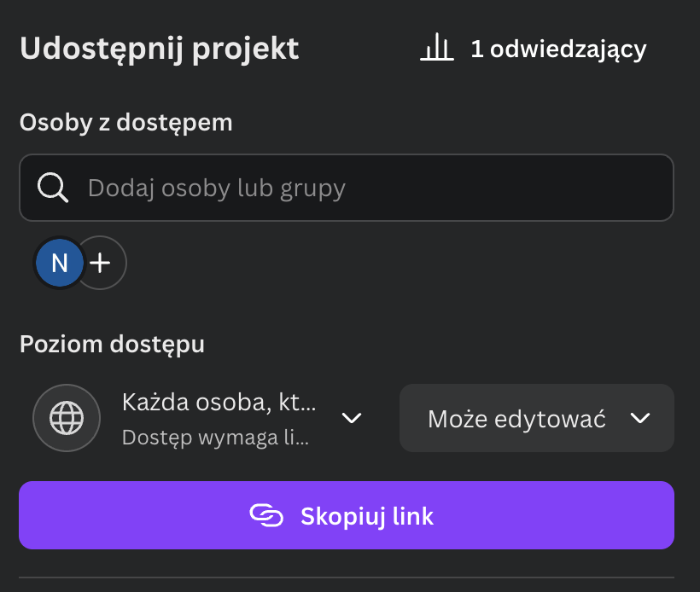Select the blue "N" user avatar
Screen dimensions: 700x592
tap(59, 263)
